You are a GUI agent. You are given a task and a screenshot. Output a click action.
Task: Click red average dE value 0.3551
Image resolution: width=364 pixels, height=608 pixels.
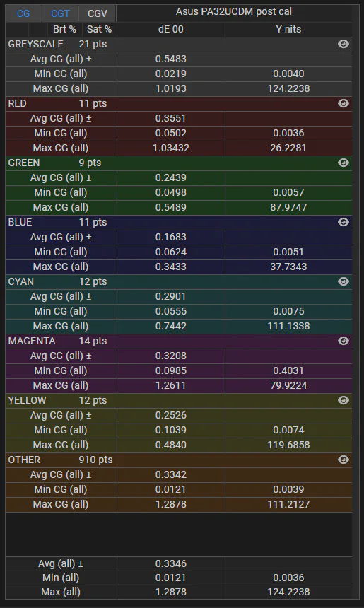[171, 118]
